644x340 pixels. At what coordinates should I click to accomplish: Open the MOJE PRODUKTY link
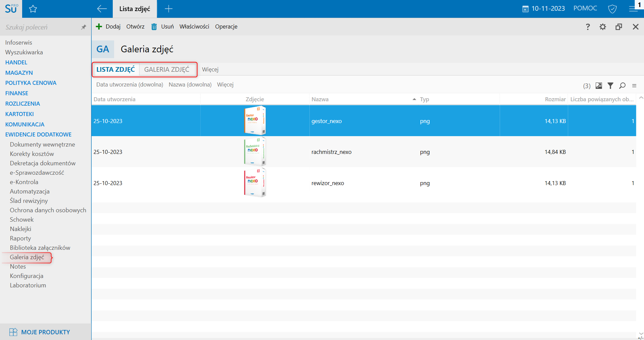tap(45, 332)
